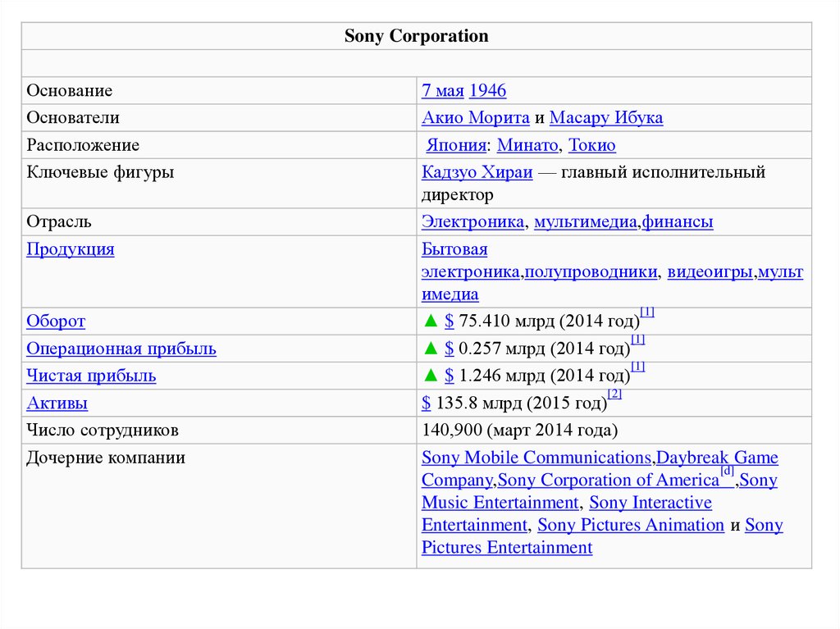This screenshot has height=629, width=840.
Task: Click reference [2] footnote next to Активы value
Action: point(614,395)
